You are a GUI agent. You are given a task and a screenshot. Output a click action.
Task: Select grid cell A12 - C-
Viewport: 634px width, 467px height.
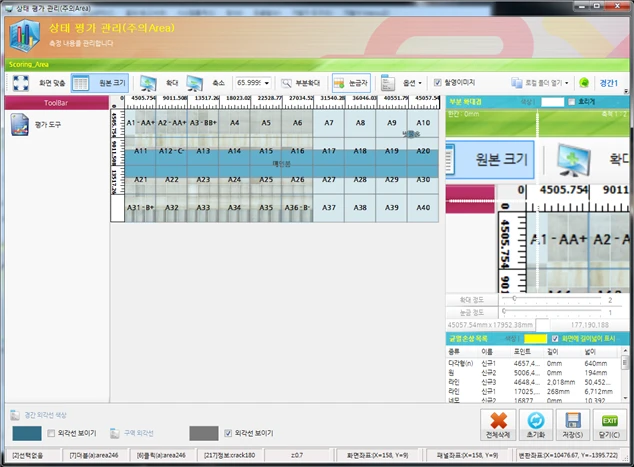pyautogui.click(x=171, y=151)
